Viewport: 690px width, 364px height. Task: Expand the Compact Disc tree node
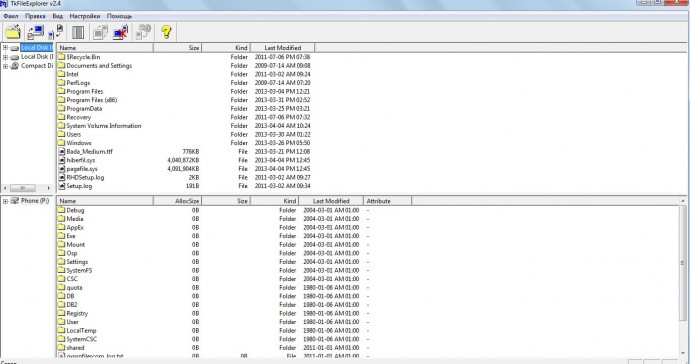[x=5, y=66]
